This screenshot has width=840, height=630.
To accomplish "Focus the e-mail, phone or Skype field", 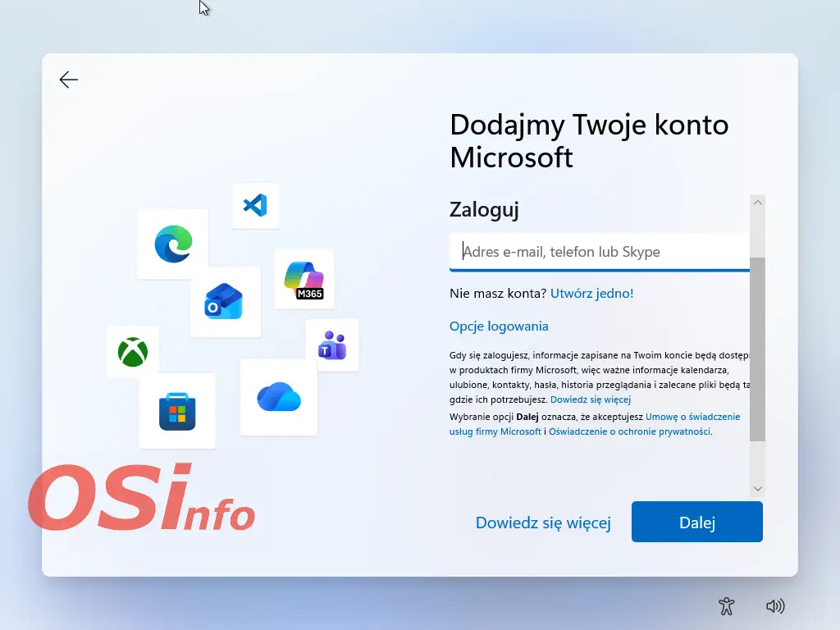I will pyautogui.click(x=599, y=252).
